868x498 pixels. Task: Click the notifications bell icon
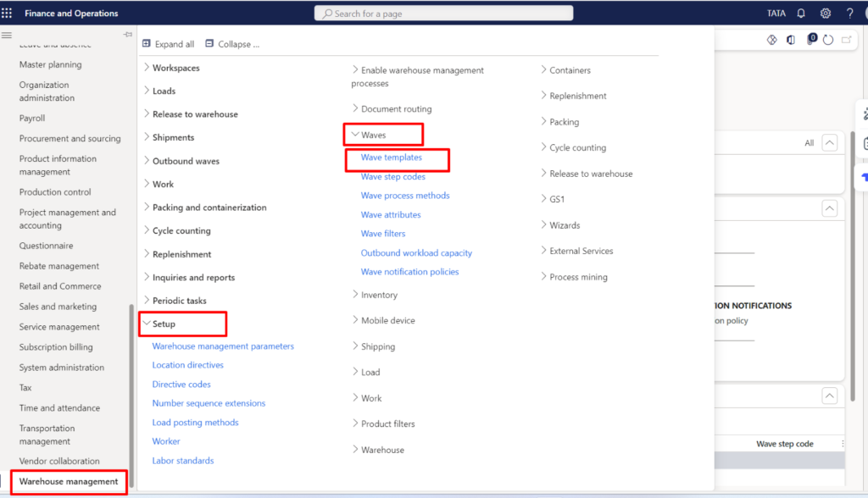coord(801,14)
